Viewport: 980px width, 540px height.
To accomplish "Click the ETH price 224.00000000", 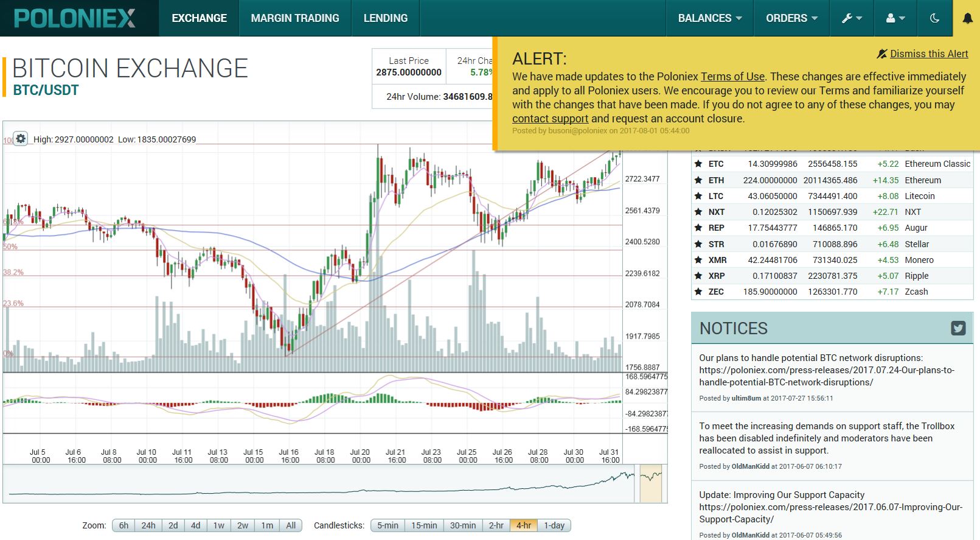I will click(770, 180).
